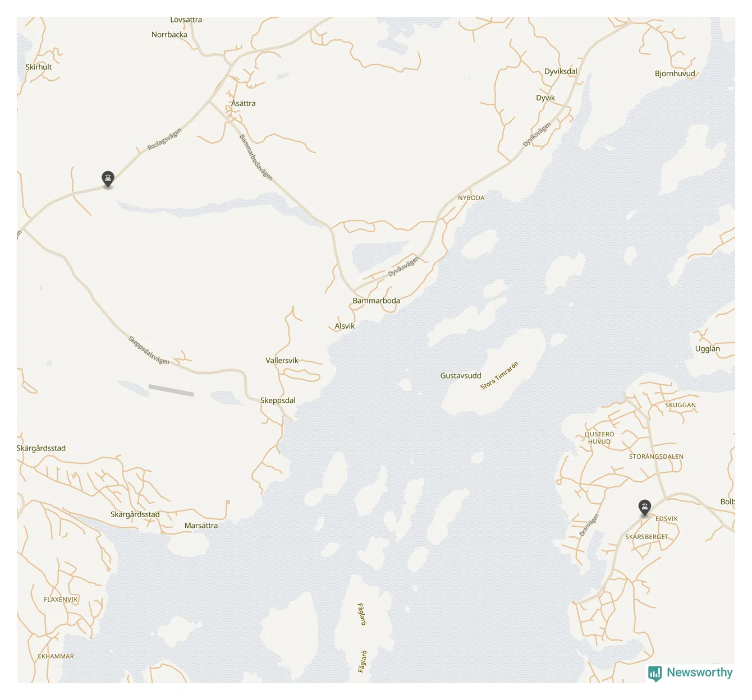This screenshot has width=752, height=700.
Task: Click the Newsworthy logo icon
Action: tap(655, 673)
